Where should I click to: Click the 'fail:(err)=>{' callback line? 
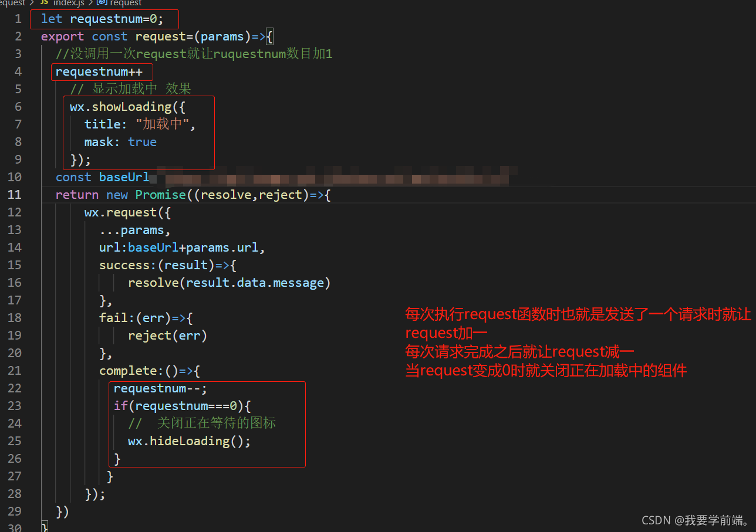(x=146, y=318)
